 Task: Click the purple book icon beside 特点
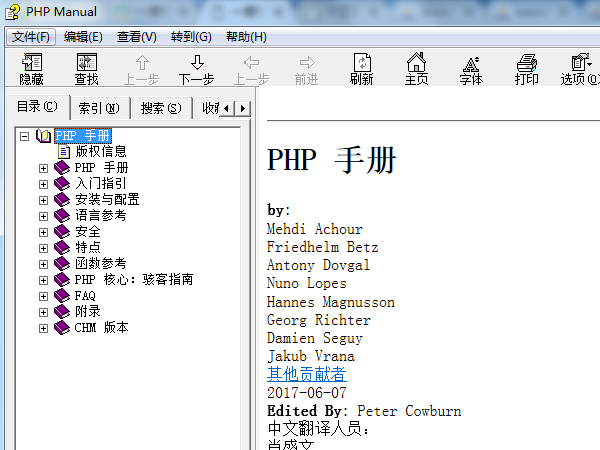point(62,248)
